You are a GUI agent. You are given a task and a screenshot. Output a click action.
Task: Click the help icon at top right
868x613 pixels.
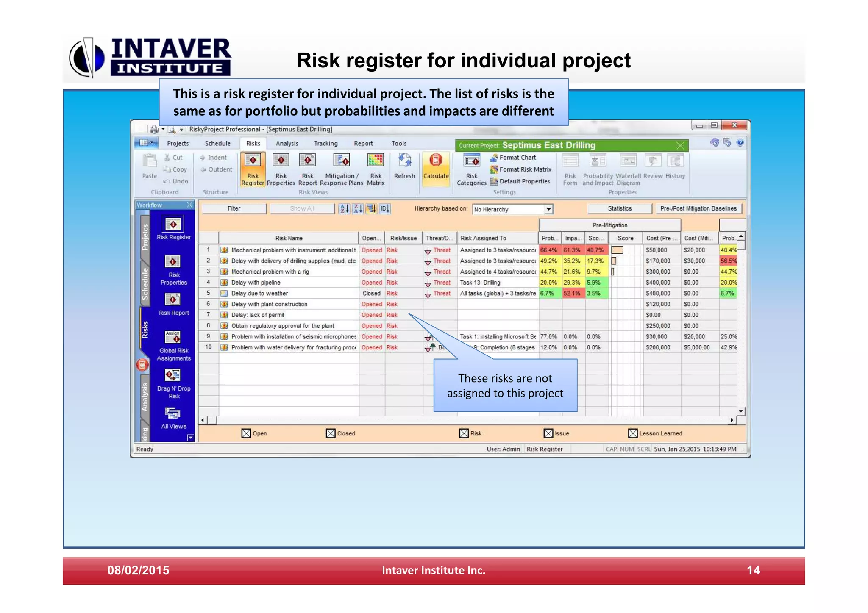[740, 143]
